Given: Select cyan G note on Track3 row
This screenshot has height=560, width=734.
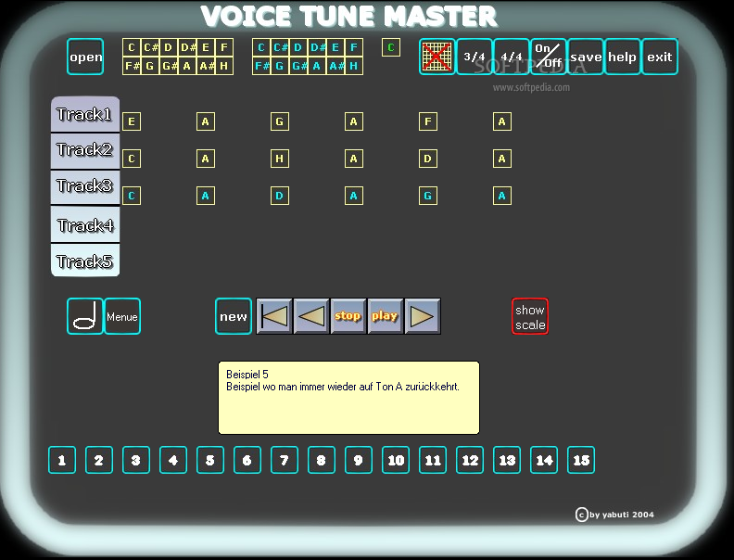Looking at the screenshot, I should point(428,196).
